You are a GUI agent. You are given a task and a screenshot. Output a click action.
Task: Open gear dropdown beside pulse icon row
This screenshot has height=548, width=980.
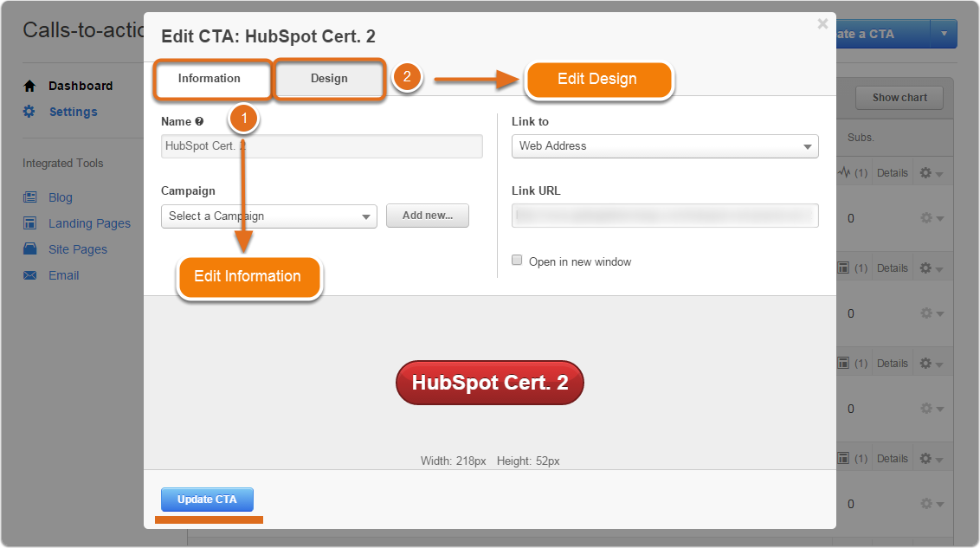[932, 173]
